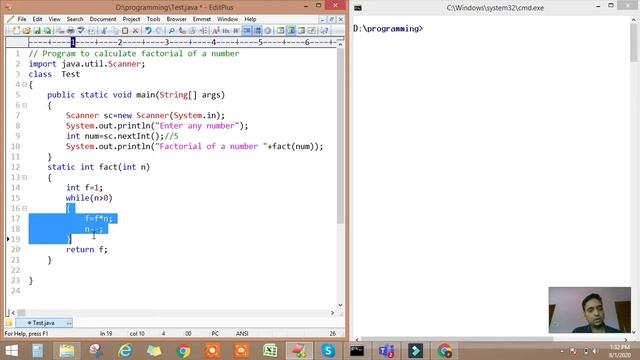Paste from clipboard using the Paste icon
Image resolution: width=640 pixels, height=360 pixels.
click(125, 31)
